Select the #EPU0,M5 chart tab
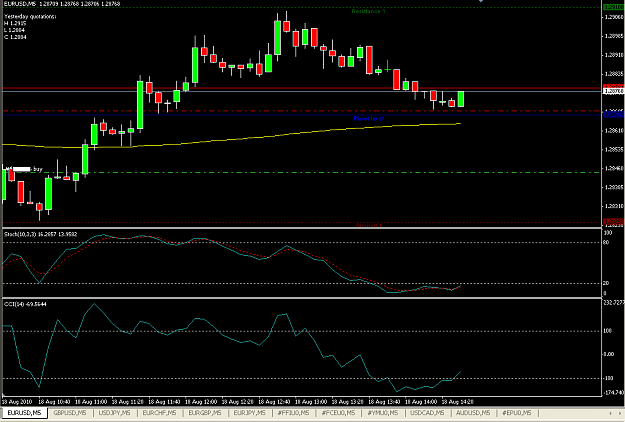The height and width of the screenshot is (422, 625). tap(517, 413)
